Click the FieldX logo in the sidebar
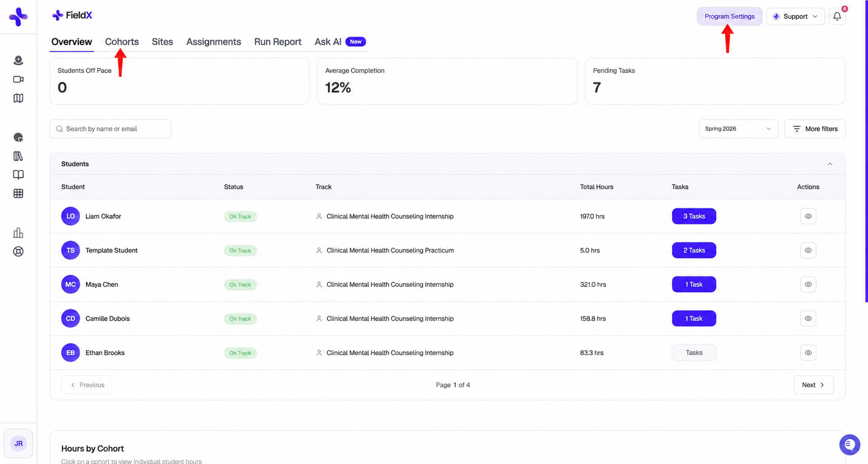 pos(18,17)
